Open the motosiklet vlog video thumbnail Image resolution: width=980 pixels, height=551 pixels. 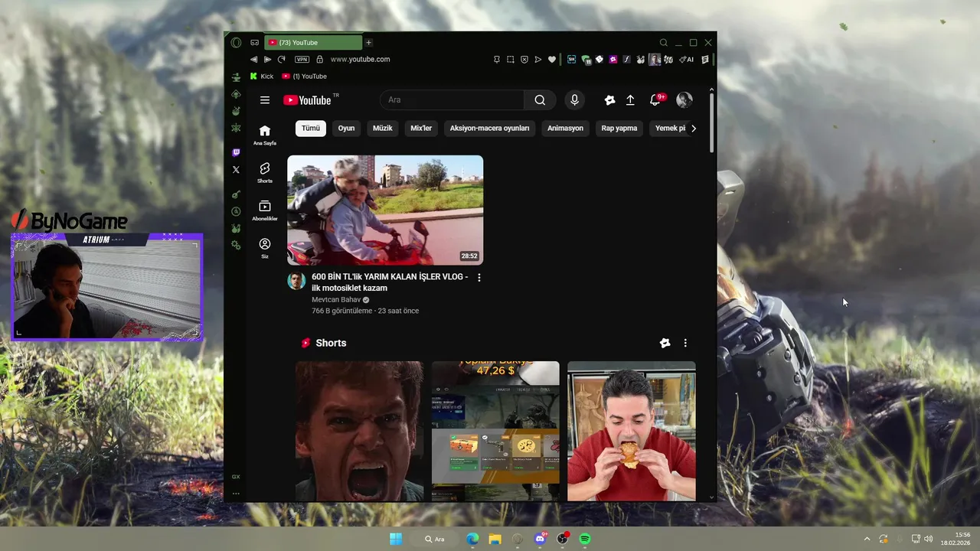point(385,210)
